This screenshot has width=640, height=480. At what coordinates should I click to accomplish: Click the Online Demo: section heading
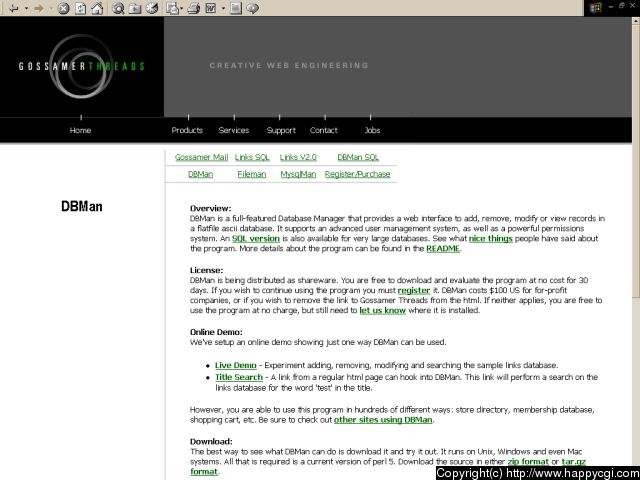216,332
